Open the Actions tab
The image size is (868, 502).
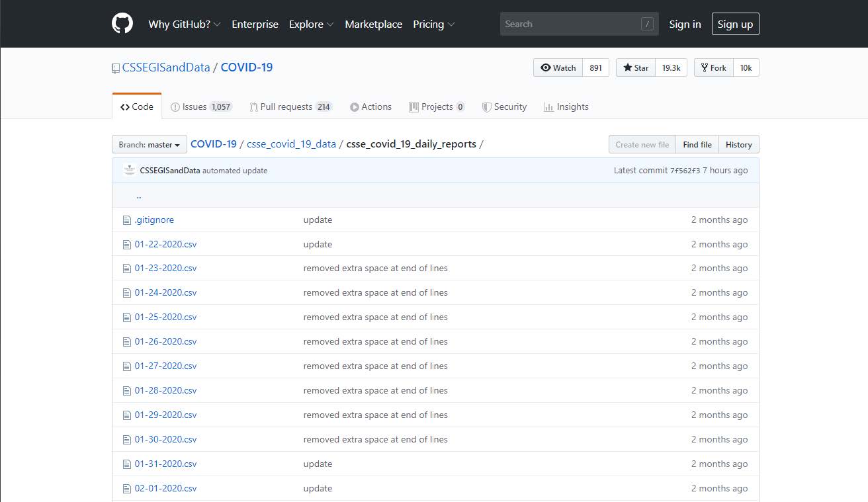coord(370,106)
